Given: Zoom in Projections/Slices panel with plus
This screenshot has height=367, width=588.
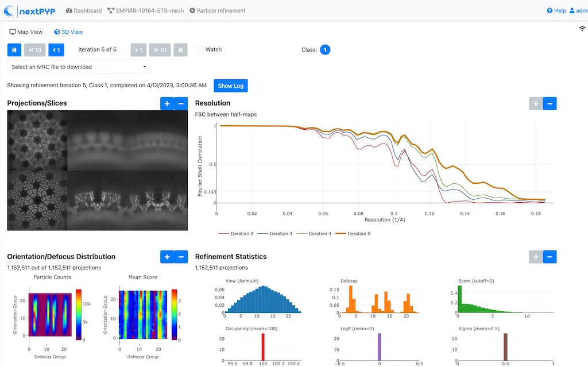Looking at the screenshot, I should pos(167,103).
